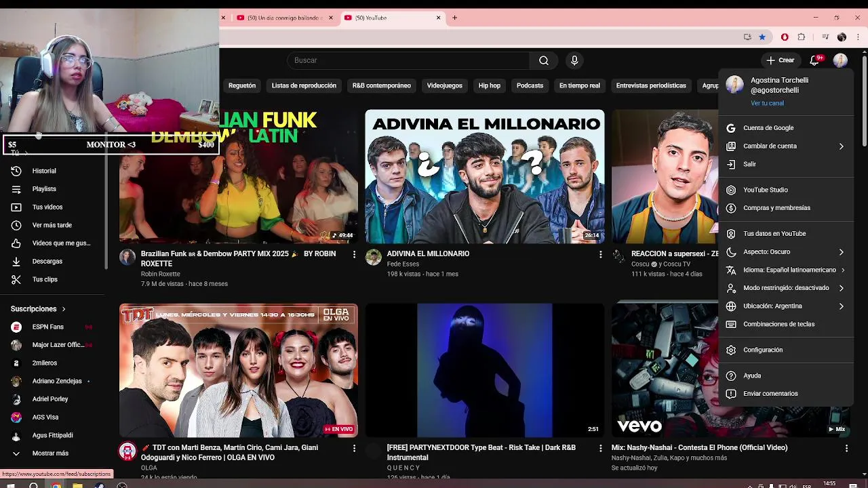
Task: Start voice search with microphone icon
Action: pos(574,60)
